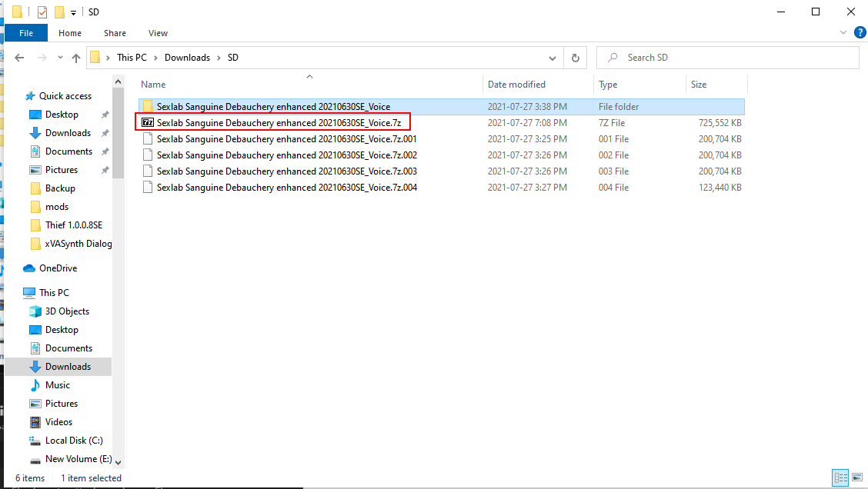Click the Properties quick access toolbar icon
This screenshot has height=489, width=868.
coord(42,12)
